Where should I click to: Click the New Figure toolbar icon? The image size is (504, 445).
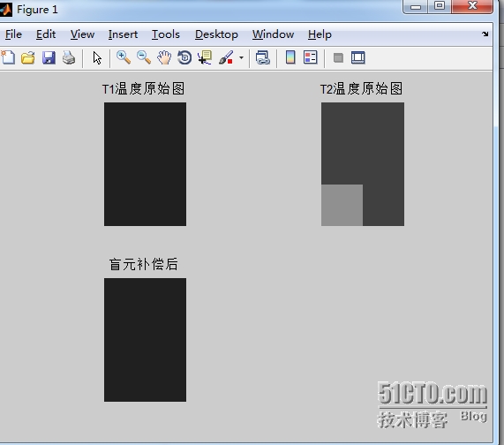[x=8, y=58]
